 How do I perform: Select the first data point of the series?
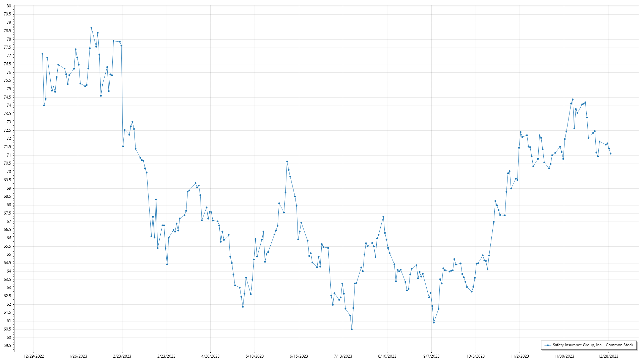point(42,54)
